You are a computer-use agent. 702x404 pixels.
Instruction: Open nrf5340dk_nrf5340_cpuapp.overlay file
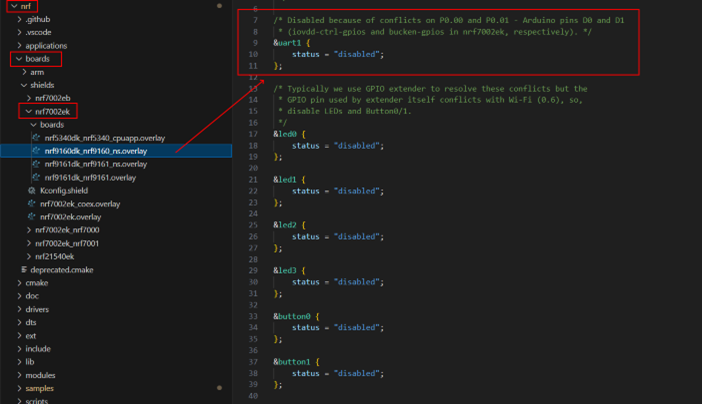[105, 138]
